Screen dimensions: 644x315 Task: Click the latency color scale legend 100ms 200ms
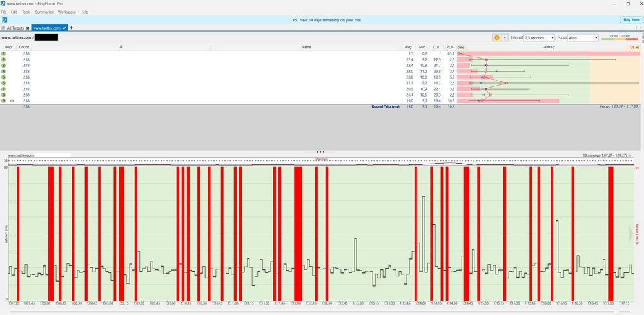(620, 38)
